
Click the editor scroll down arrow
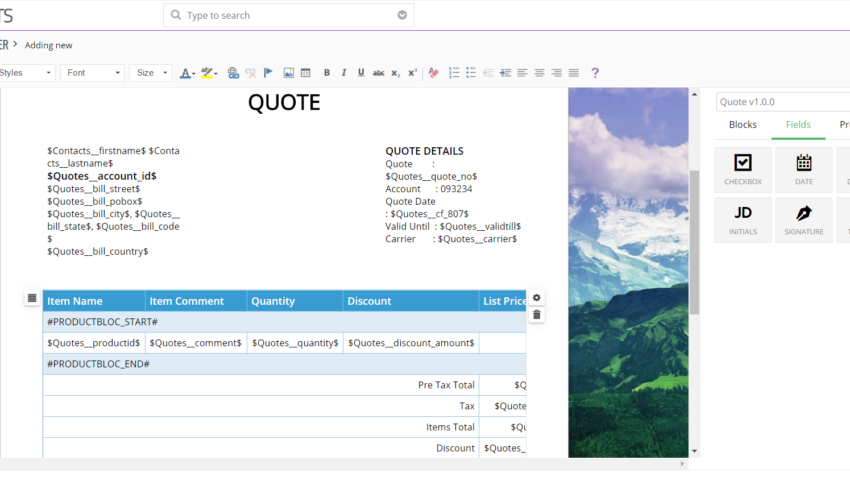pyautogui.click(x=694, y=451)
